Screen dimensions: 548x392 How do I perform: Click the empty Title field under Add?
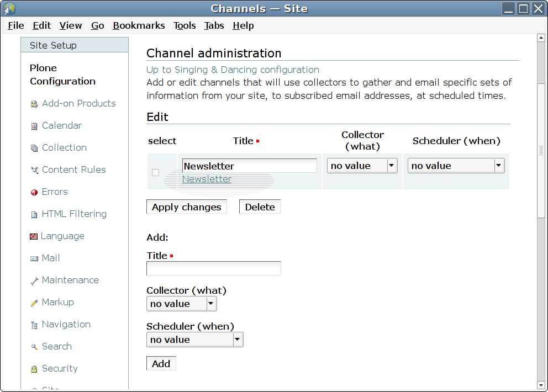point(213,268)
